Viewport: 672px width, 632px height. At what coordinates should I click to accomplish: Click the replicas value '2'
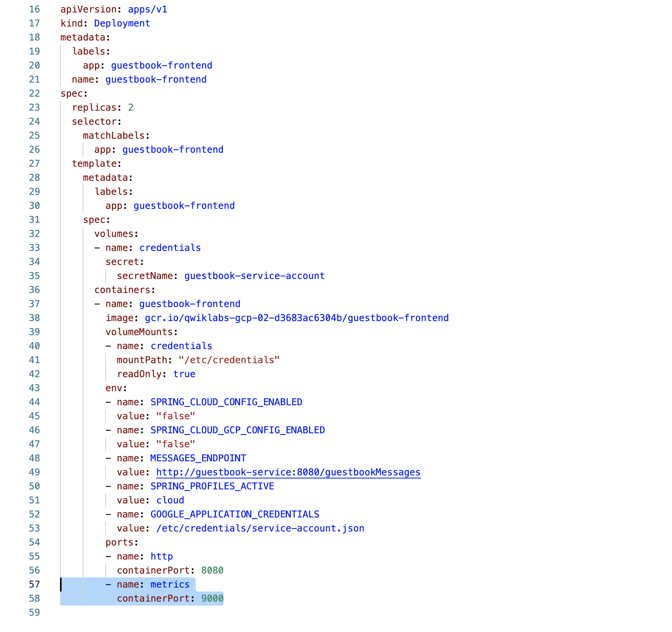pyautogui.click(x=131, y=108)
